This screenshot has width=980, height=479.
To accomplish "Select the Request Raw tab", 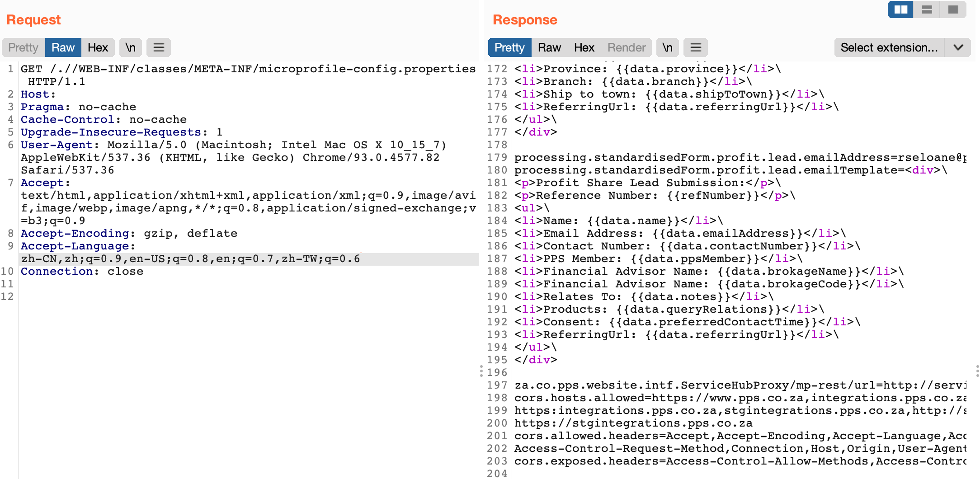I will [63, 47].
